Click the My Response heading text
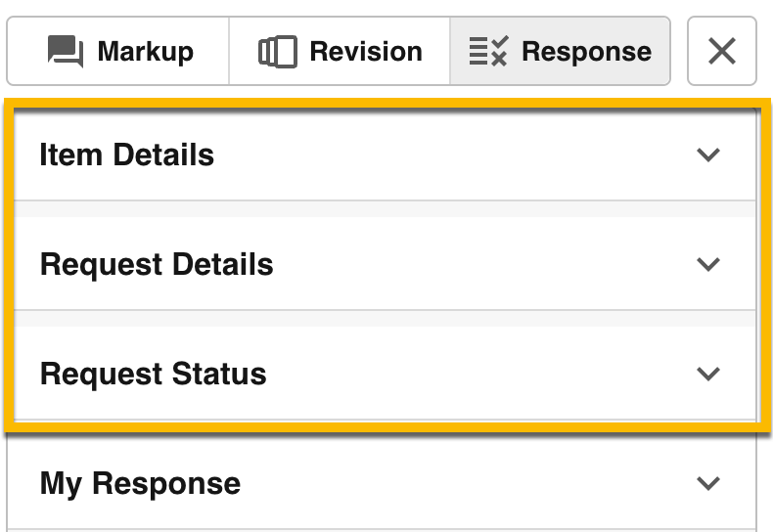773x532 pixels. [140, 483]
